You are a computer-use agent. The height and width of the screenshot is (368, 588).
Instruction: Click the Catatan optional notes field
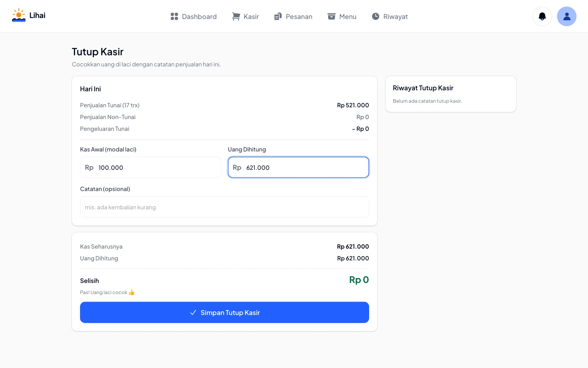(224, 207)
